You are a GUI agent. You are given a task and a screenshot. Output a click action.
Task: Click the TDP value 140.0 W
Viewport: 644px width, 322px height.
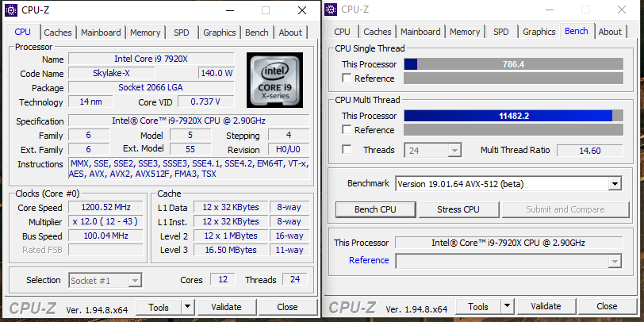[217, 73]
